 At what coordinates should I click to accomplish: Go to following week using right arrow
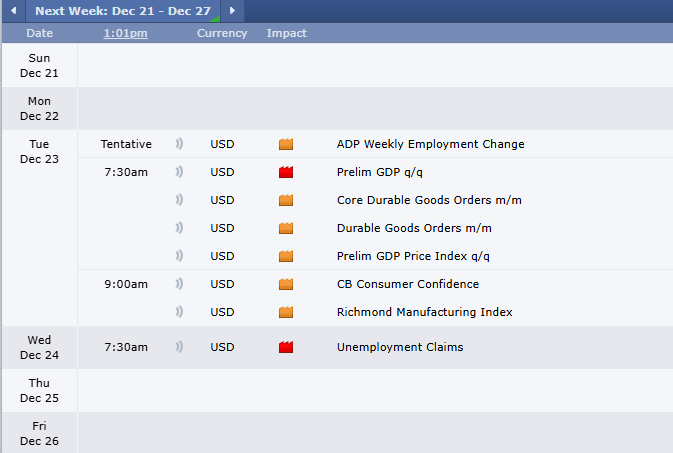coord(232,11)
